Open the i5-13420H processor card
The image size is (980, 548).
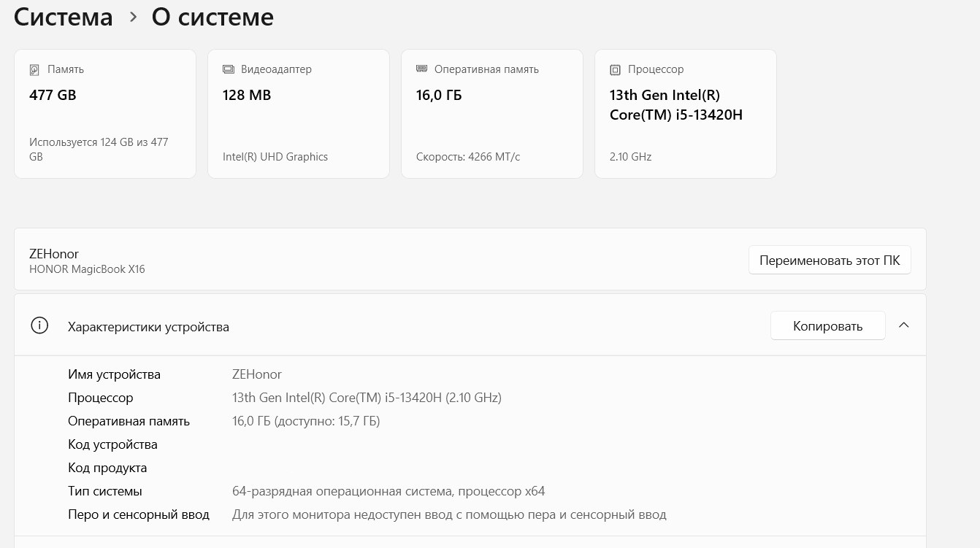[x=685, y=114]
